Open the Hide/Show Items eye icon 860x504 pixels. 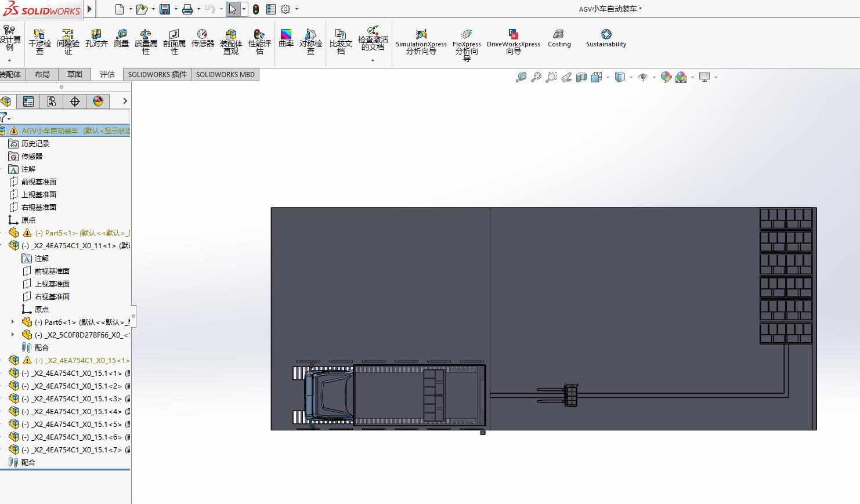pos(643,77)
